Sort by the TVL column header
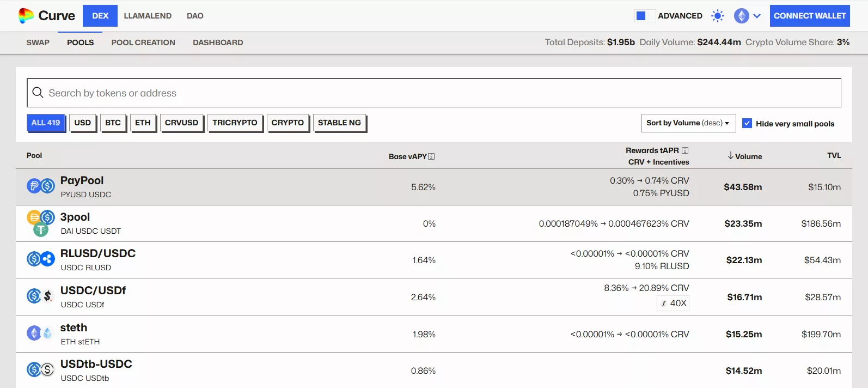868x388 pixels. click(834, 155)
